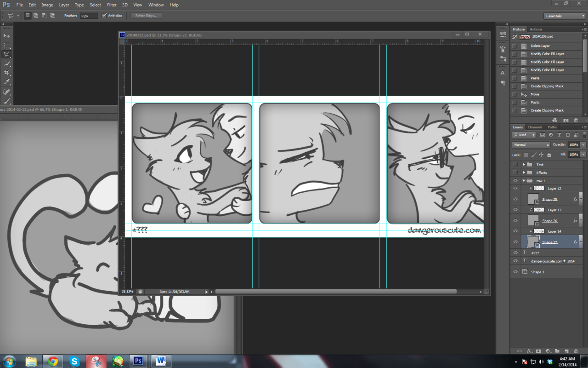The width and height of the screenshot is (588, 368).
Task: Show the Text group layer visibility
Action: 515,164
